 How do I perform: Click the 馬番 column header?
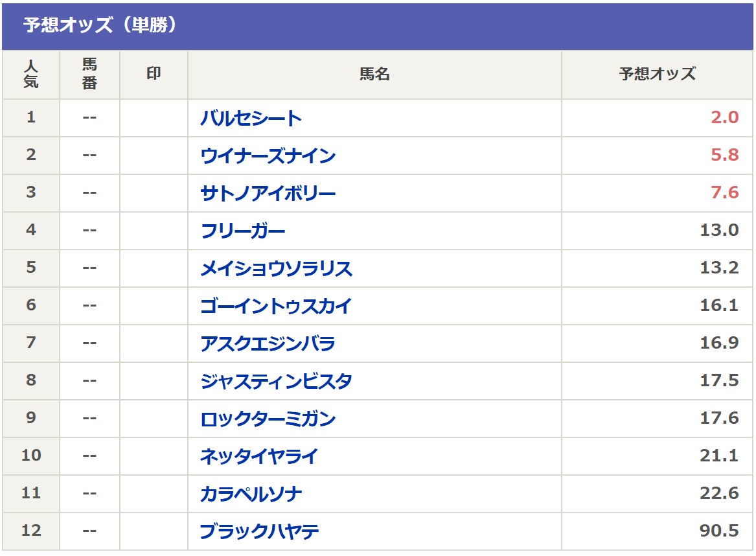89,74
